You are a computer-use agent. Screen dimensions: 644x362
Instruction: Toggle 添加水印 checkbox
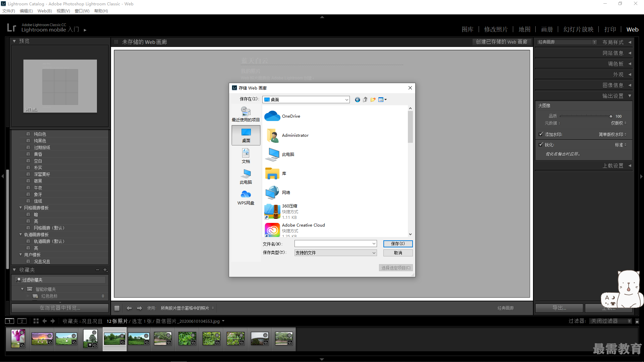541,134
